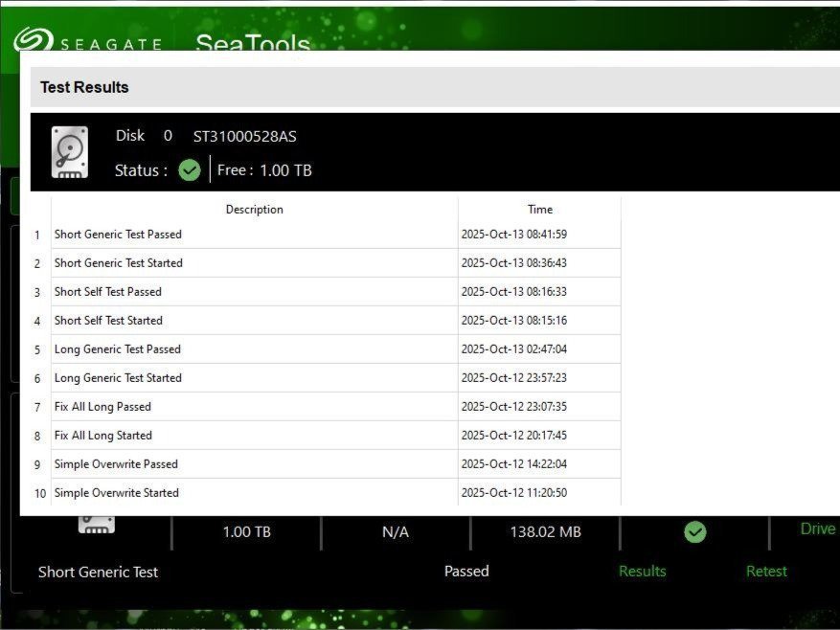Screen dimensions: 840x630
Task: Select the Short Self Test Started row
Action: pos(108,321)
